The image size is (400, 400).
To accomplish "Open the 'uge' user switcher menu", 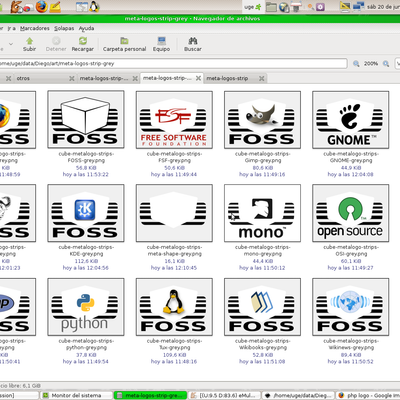I will 252,7.
